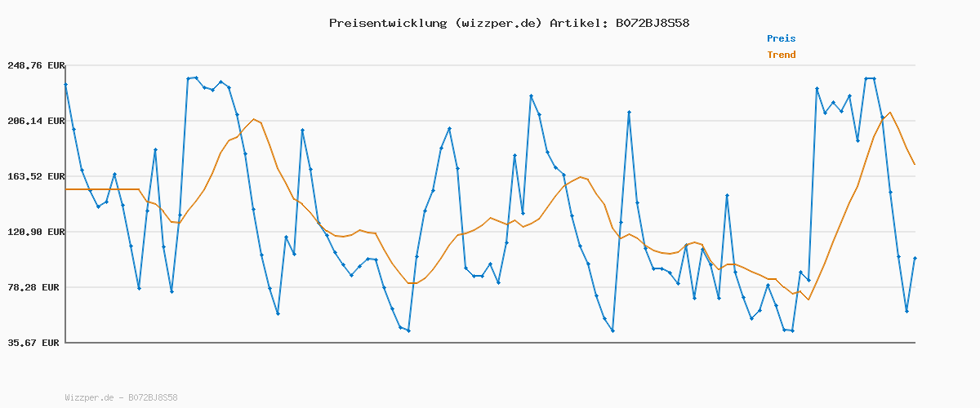The image size is (980, 408).
Task: Click the 163.52 EUR y-axis label
Action: pyautogui.click(x=36, y=176)
